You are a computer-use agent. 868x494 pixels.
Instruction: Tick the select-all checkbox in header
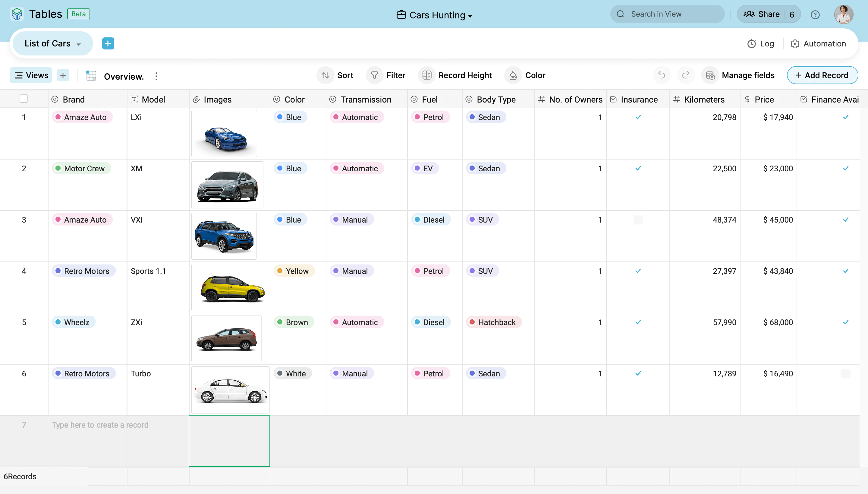tap(24, 99)
